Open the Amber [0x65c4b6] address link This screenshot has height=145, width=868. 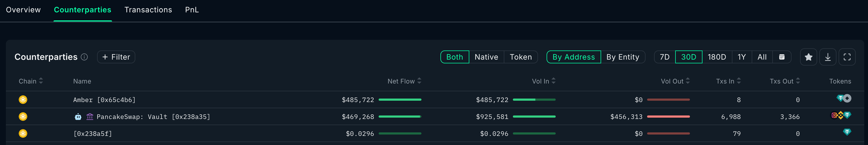[x=104, y=100]
